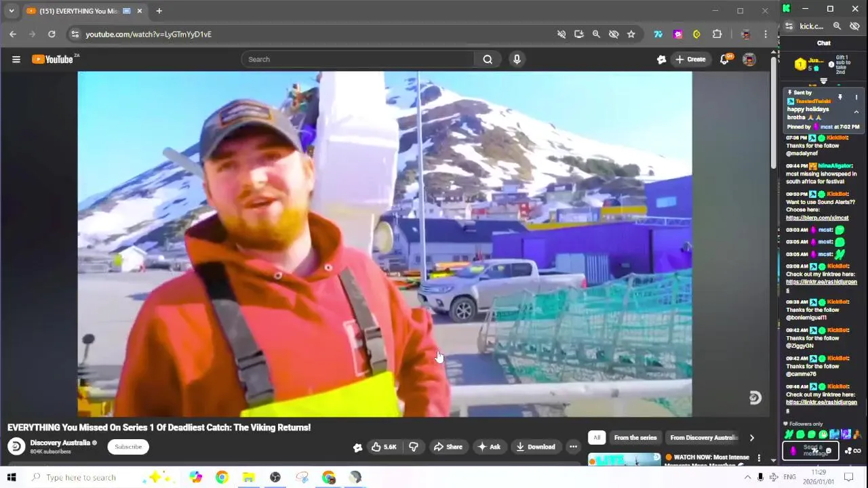868x488 pixels.
Task: Click the sparkle icon beside Create
Action: click(661, 59)
